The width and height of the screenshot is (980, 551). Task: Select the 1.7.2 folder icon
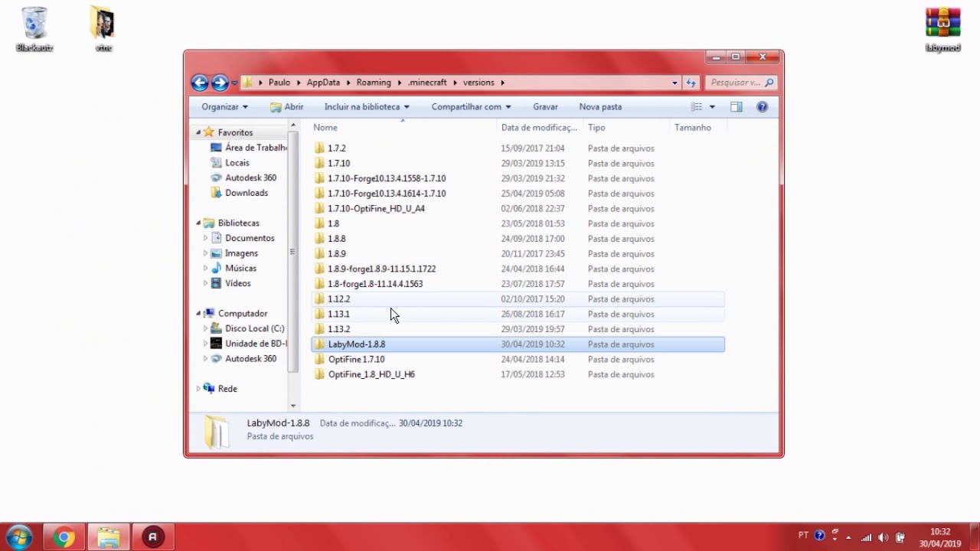pos(320,148)
